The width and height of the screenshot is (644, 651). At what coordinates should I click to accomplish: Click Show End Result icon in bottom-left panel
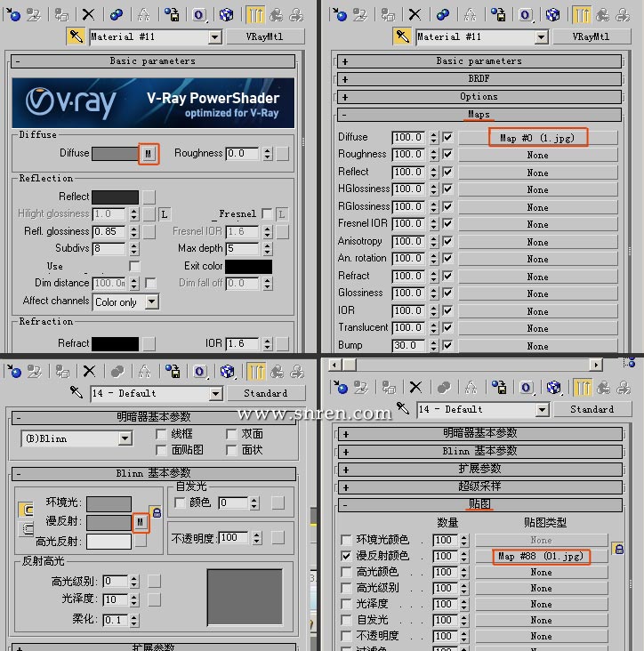pyautogui.click(x=256, y=371)
